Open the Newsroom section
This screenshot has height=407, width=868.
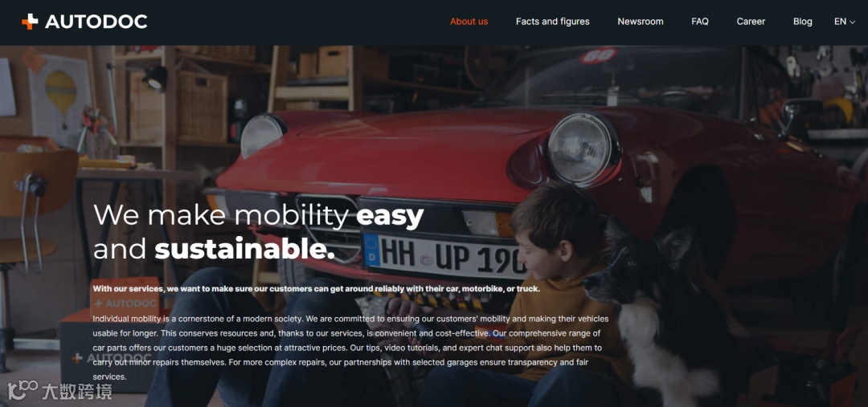641,22
